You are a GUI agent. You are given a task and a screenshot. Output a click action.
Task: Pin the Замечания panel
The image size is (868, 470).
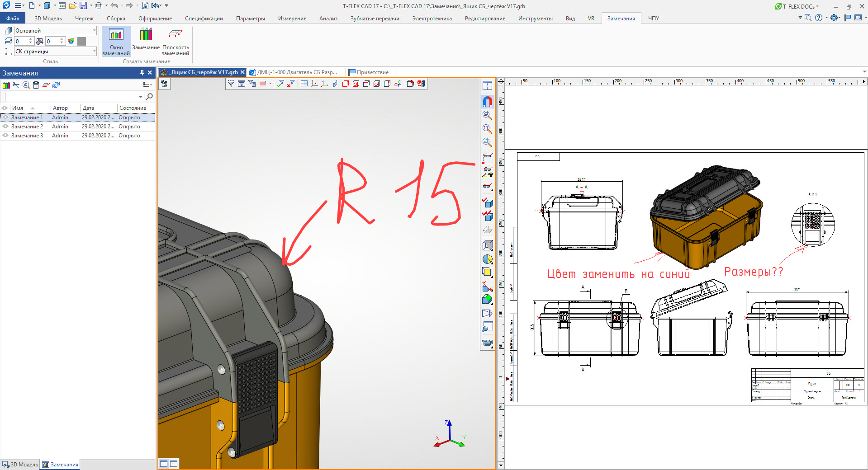142,73
